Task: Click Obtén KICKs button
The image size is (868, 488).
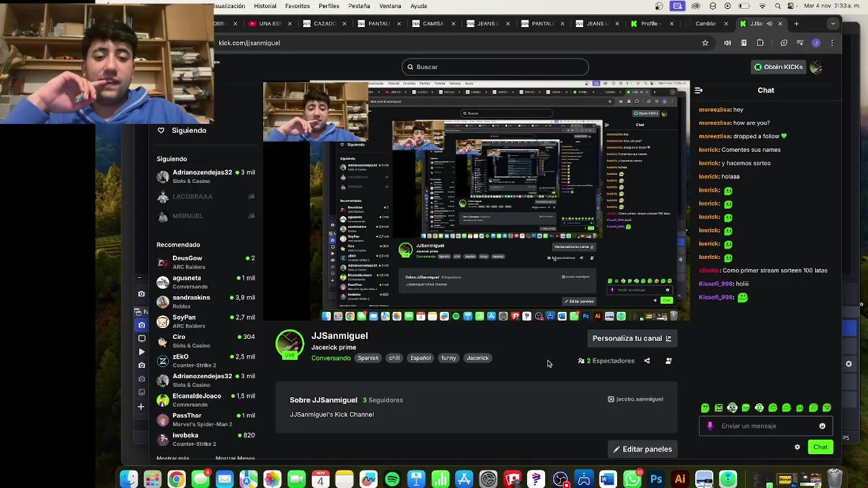Action: [x=778, y=67]
